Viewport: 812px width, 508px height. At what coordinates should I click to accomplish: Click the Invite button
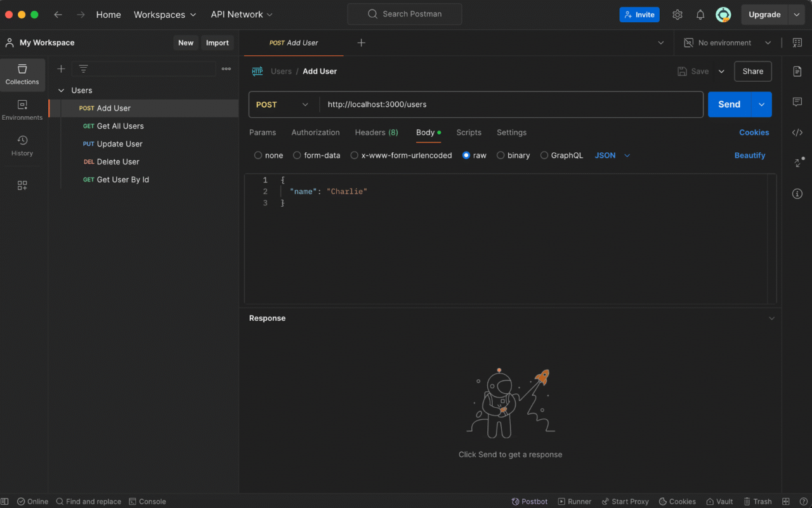[639, 15]
